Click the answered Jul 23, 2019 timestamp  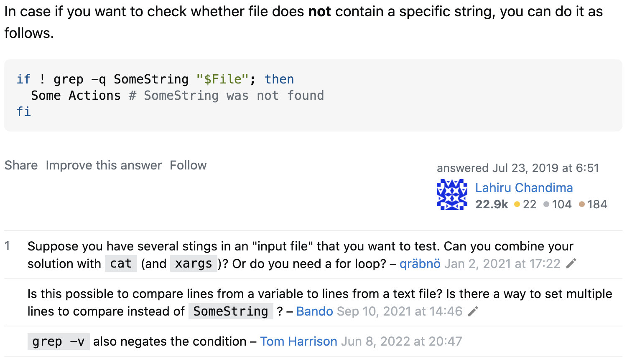[x=518, y=168]
